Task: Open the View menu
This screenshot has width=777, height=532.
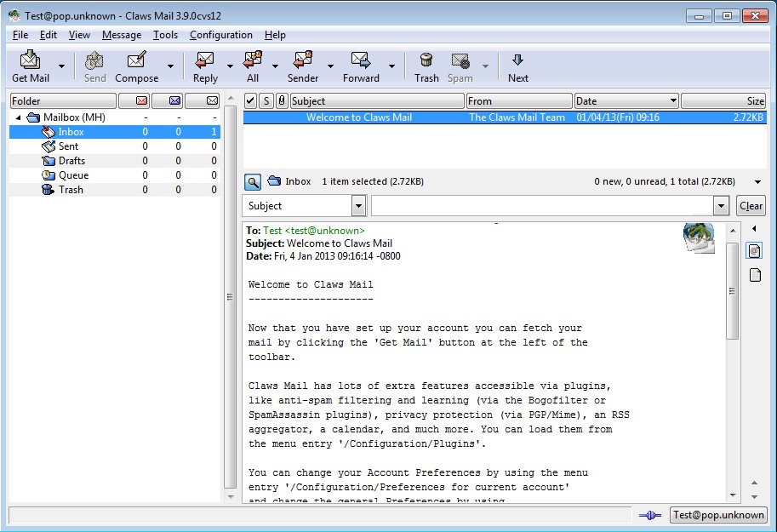Action: point(79,35)
